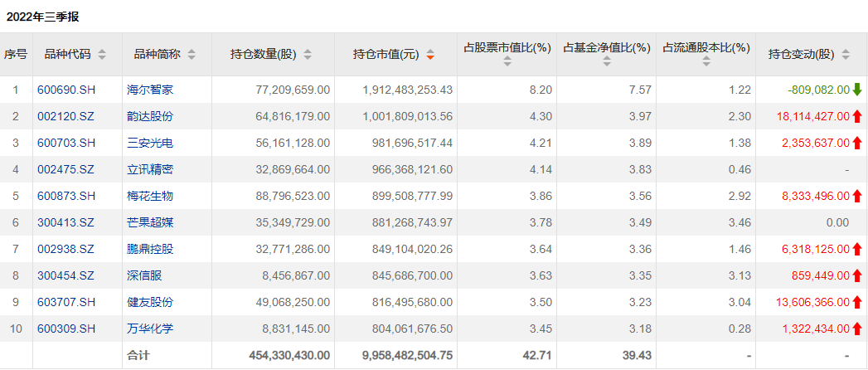Sort by 品种代码 column sort icon
The width and height of the screenshot is (868, 370).
(x=102, y=55)
